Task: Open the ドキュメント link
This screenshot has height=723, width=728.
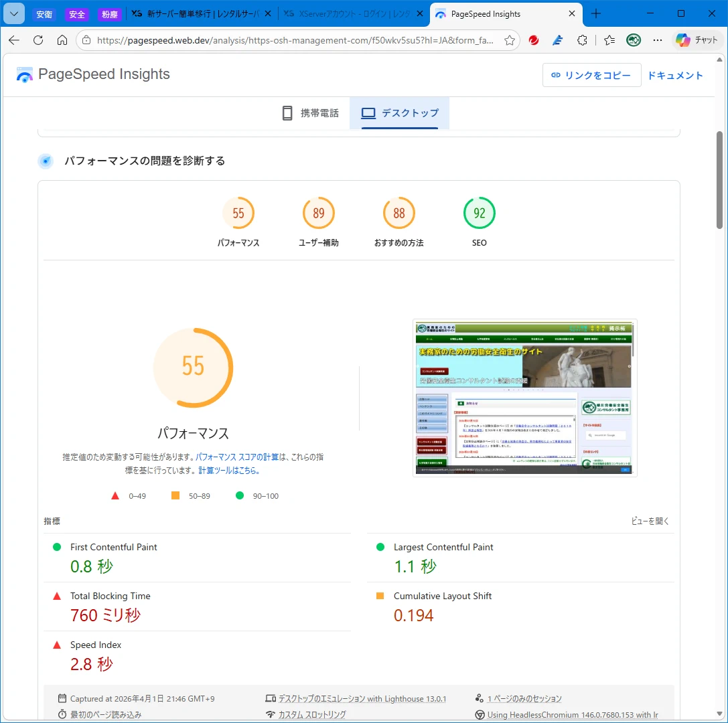Action: coord(675,75)
